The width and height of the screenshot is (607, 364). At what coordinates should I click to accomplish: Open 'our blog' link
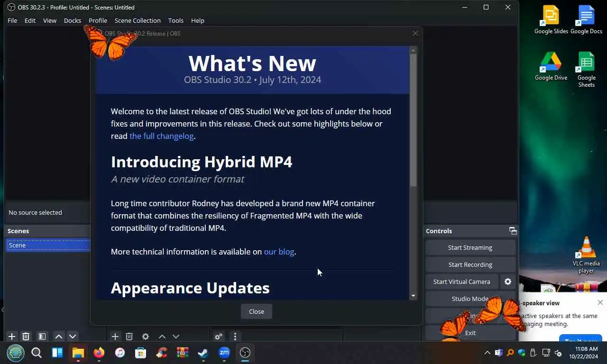coord(279,252)
